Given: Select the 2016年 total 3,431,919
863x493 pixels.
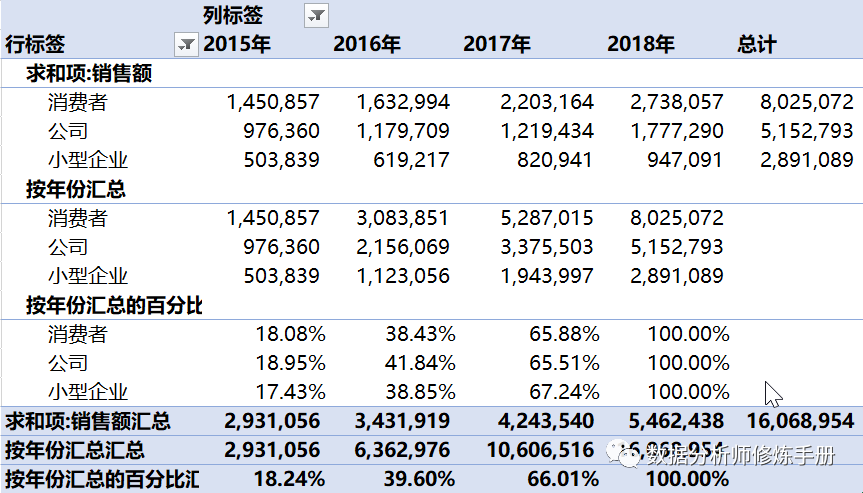Looking at the screenshot, I should 402,421.
